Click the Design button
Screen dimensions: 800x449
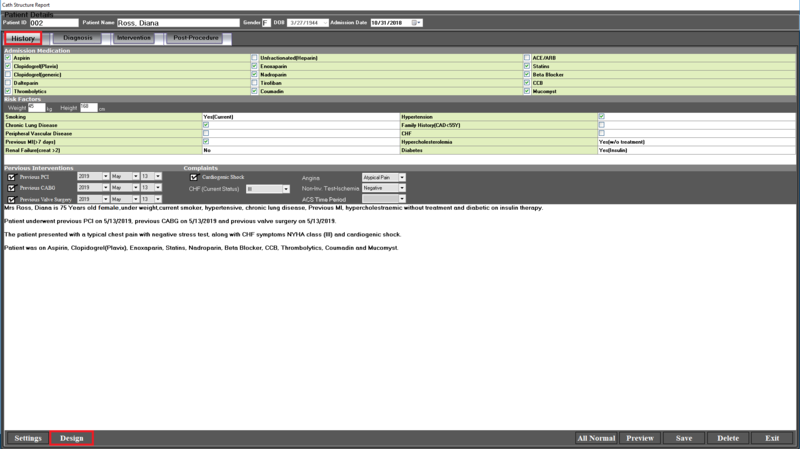[71, 438]
